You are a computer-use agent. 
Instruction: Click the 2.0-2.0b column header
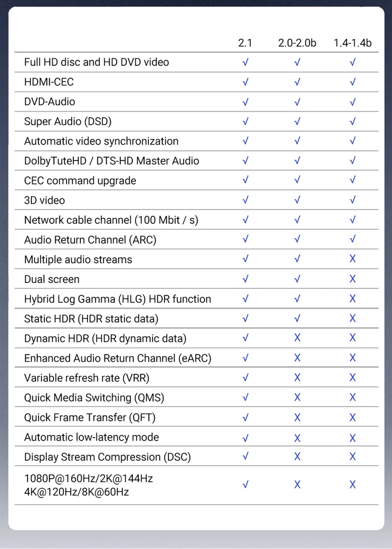point(297,43)
